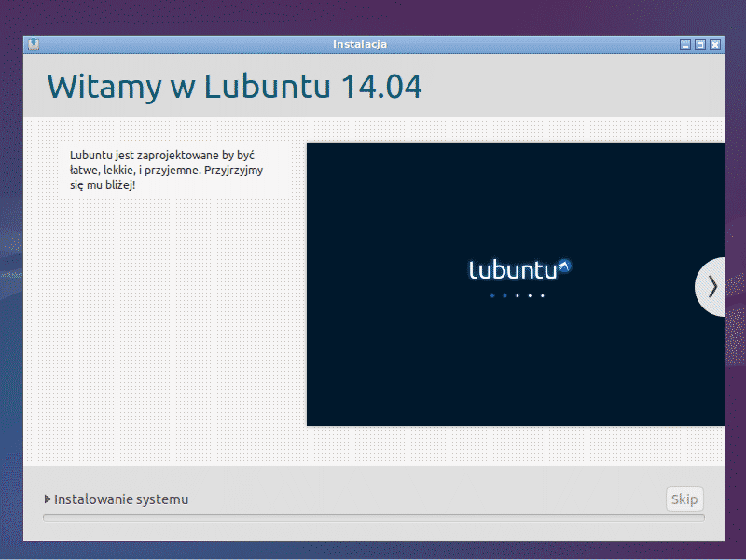The image size is (746, 560).
Task: Click the loading dots under lubuntu logo
Action: point(517,295)
